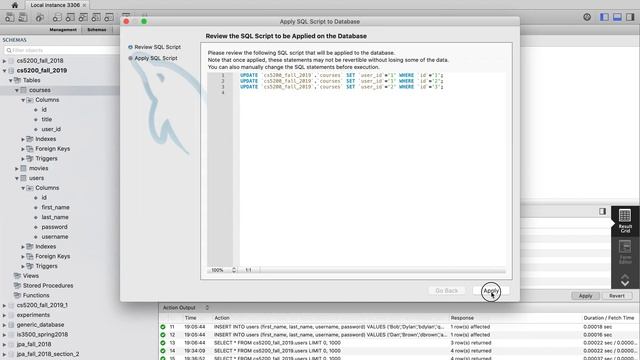Click the Stored Procedures folder icon

(17, 286)
